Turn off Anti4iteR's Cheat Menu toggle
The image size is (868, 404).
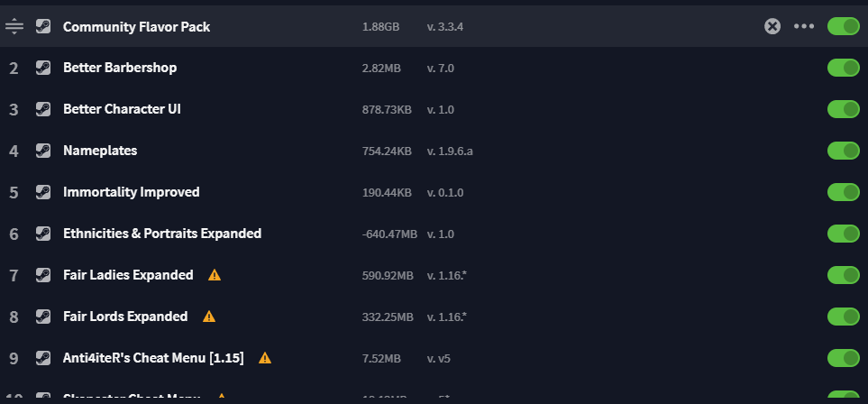point(843,358)
